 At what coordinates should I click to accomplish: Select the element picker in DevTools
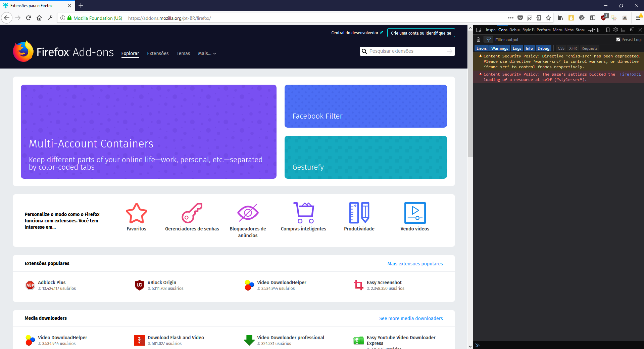pyautogui.click(x=478, y=30)
